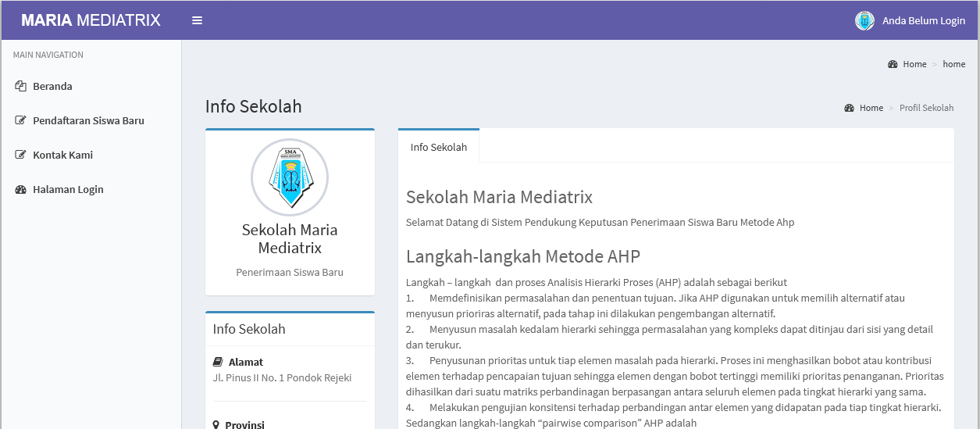Click step 2 'Menyusun masalah kedalam hierarki' line
980x429 pixels.
(669, 329)
